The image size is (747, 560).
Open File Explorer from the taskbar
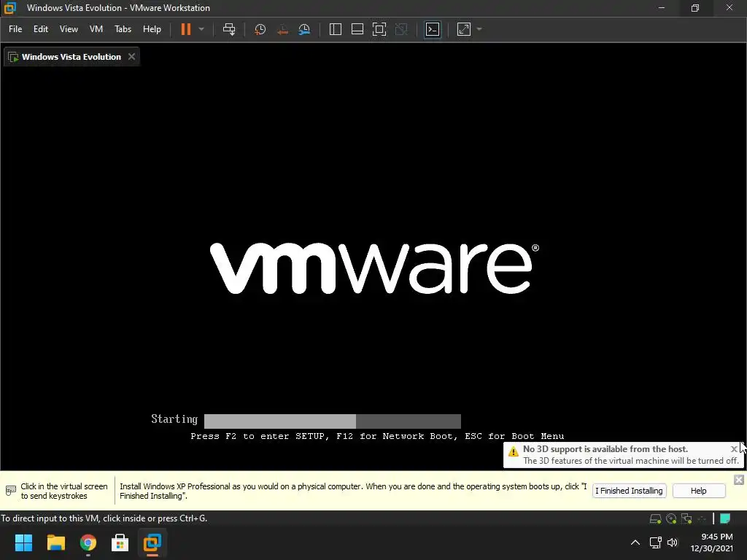[x=55, y=542]
